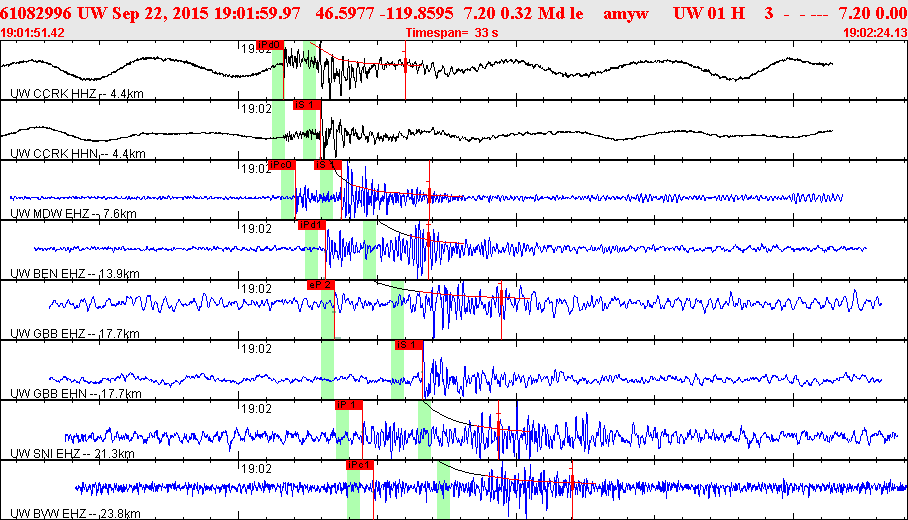The height and width of the screenshot is (520, 908).
Task: Select the iS 1 pick flag on CCRK HHN
Action: (x=307, y=105)
